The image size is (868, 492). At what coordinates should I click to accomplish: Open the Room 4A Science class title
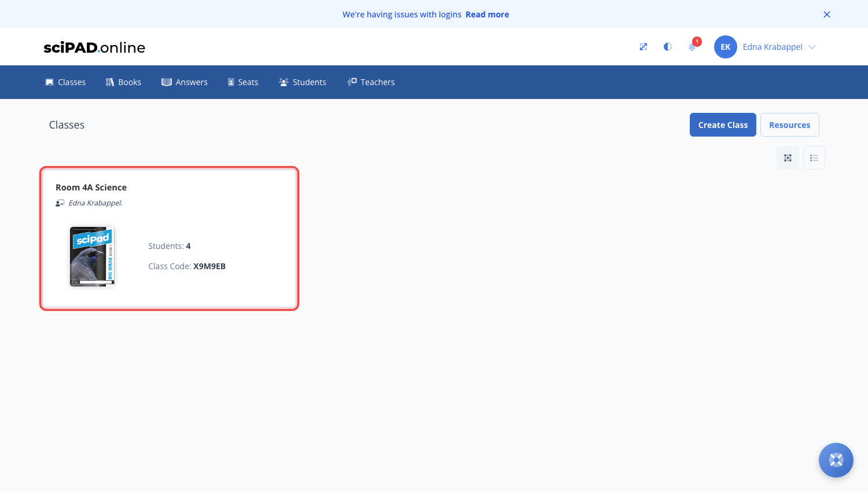[91, 188]
